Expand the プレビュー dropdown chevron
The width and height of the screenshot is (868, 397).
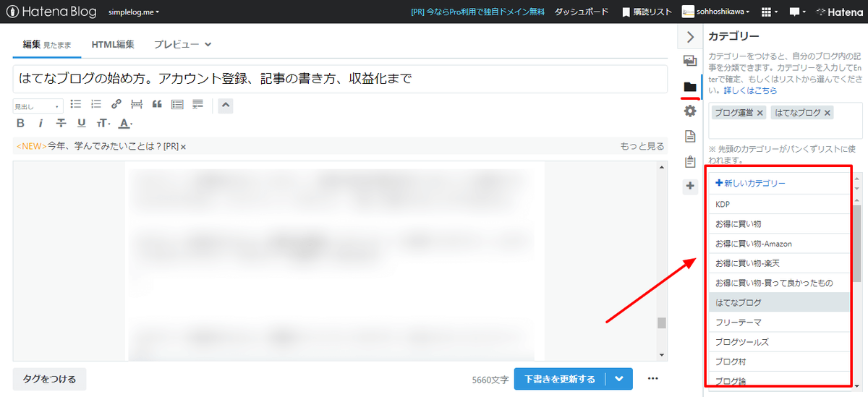208,45
